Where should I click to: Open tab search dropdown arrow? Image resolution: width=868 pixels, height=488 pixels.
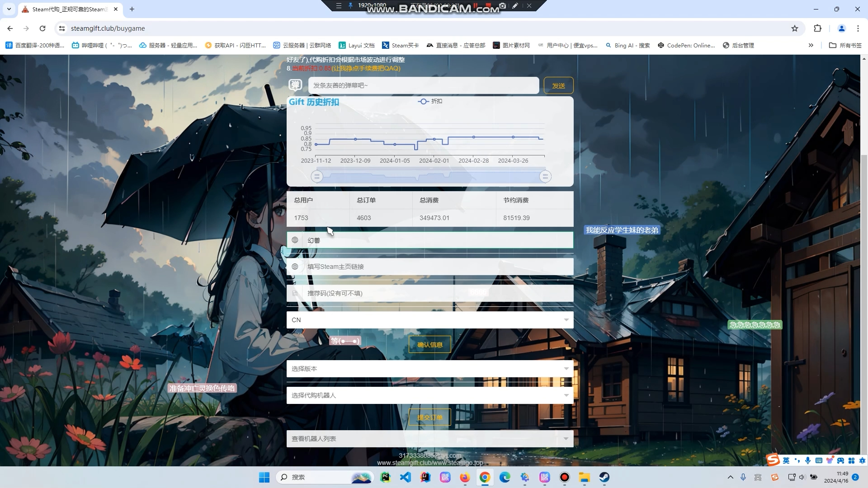tap(9, 9)
